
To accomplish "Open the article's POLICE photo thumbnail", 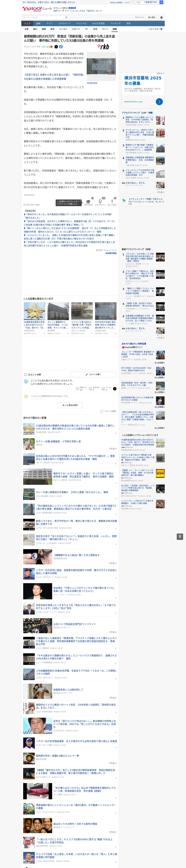I will 101,67.
